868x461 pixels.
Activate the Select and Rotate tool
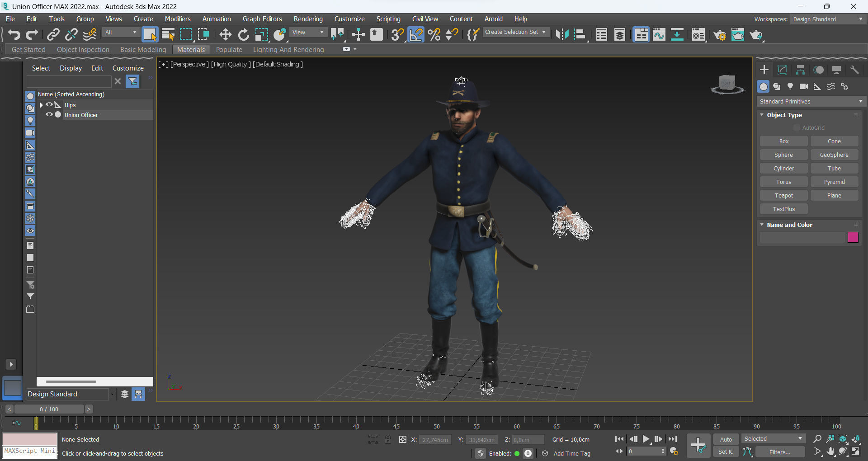pos(243,34)
